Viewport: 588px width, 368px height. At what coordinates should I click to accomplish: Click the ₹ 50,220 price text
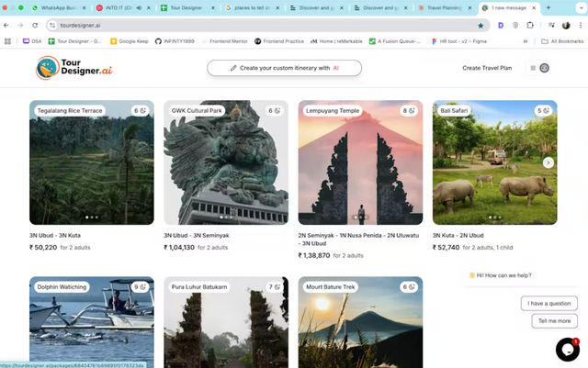click(x=43, y=248)
